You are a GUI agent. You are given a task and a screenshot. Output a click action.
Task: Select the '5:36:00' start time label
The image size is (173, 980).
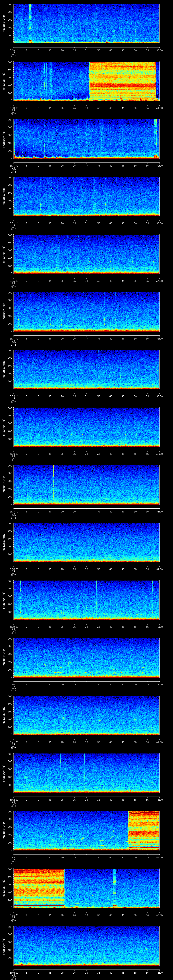pyautogui.click(x=14, y=454)
